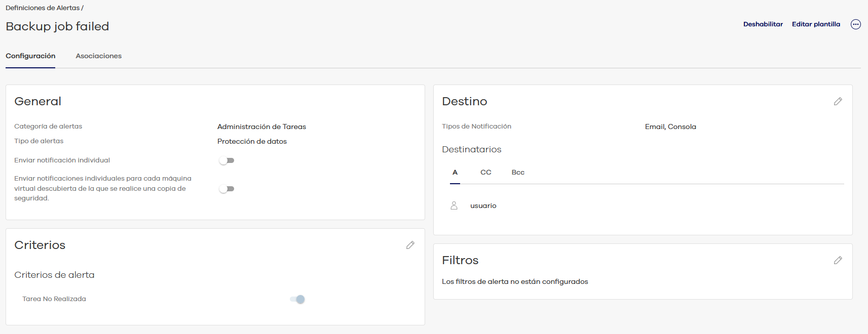The width and height of the screenshot is (868, 334).
Task: Click the Administración de Tareas category value
Action: pos(261,127)
